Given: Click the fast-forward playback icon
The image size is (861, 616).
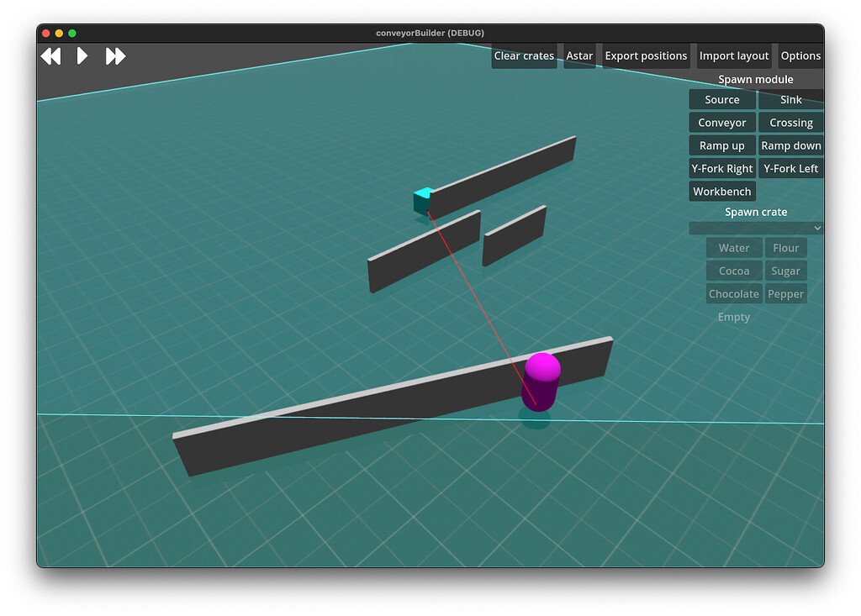Looking at the screenshot, I should point(115,56).
